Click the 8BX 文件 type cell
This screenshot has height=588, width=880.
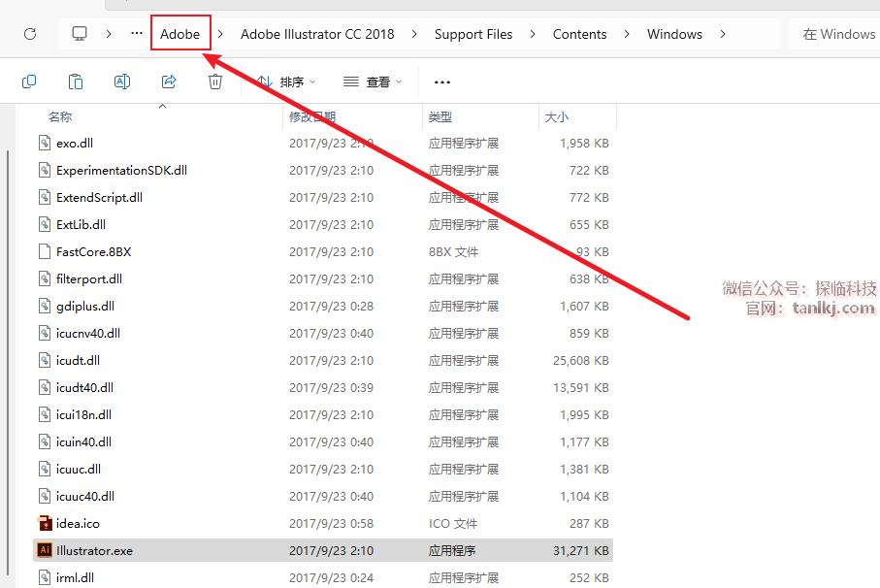tap(453, 252)
